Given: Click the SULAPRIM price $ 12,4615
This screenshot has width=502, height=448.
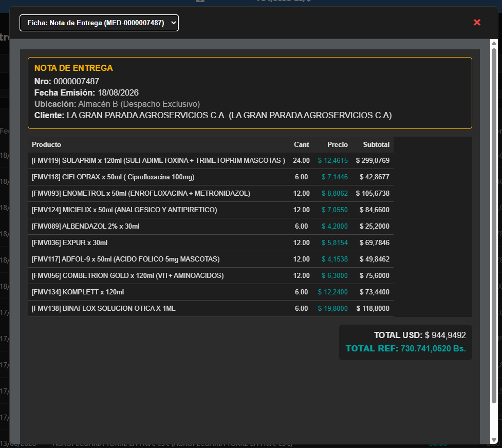Looking at the screenshot, I should 332,160.
